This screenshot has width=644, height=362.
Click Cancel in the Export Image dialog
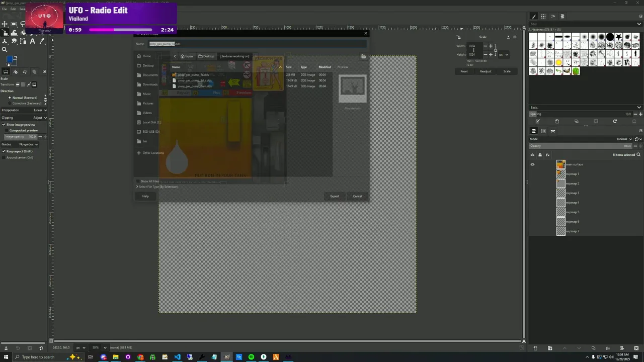tap(357, 196)
